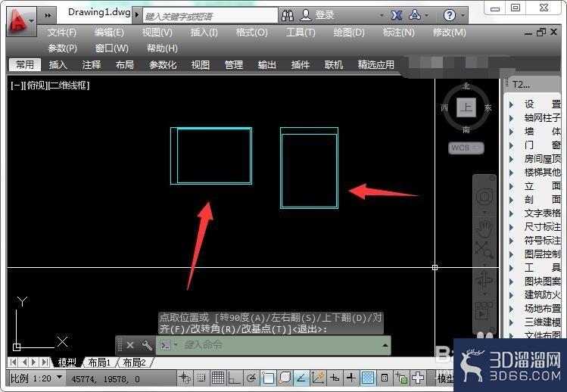Select the Pan hand tool on navigation bar
The height and width of the screenshot is (392, 567).
(484, 228)
